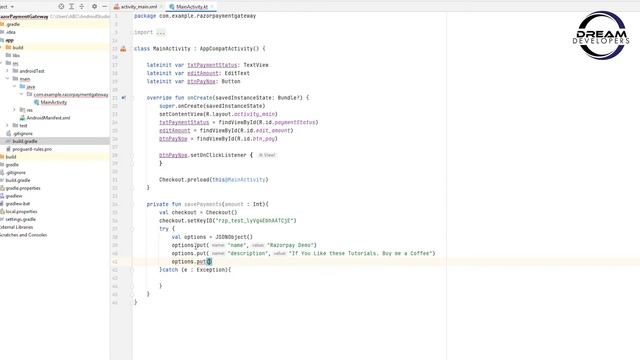Click the Select Opened File target icon
Viewport: 640px width, 360px height.
point(61,7)
